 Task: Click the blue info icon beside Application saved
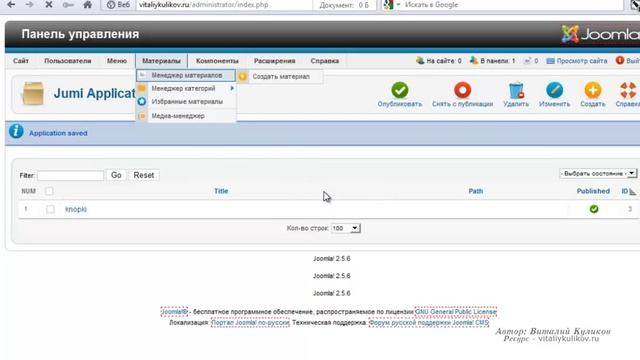tap(16, 131)
